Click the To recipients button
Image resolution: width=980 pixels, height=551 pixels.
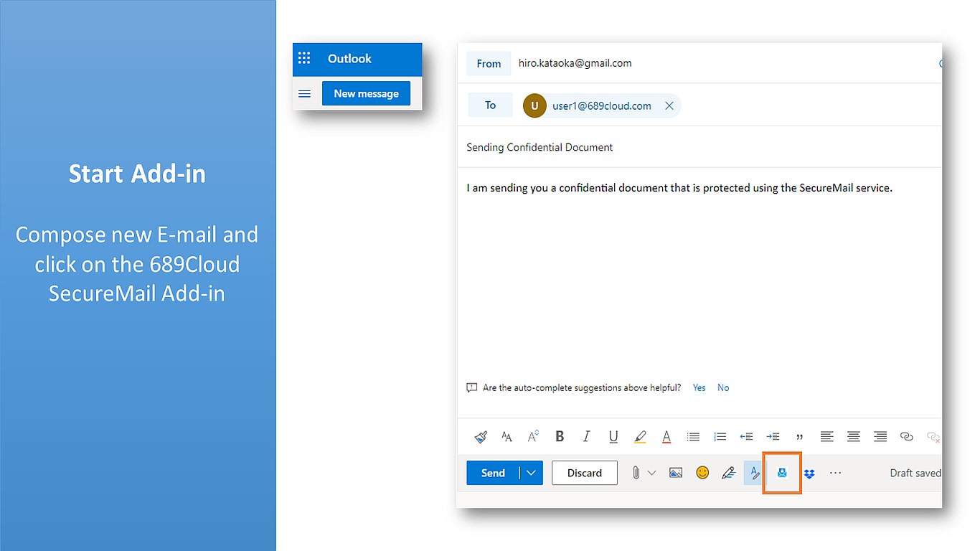pyautogui.click(x=490, y=105)
